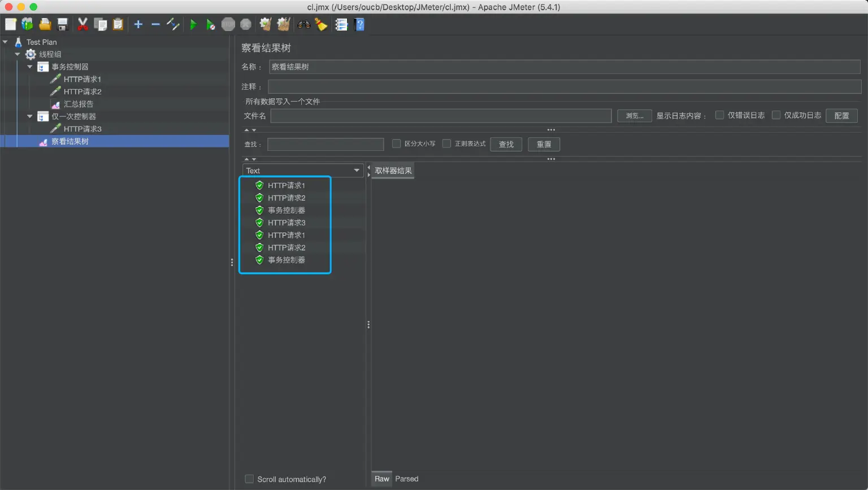Click the Open folder icon in toolbar

pyautogui.click(x=45, y=24)
